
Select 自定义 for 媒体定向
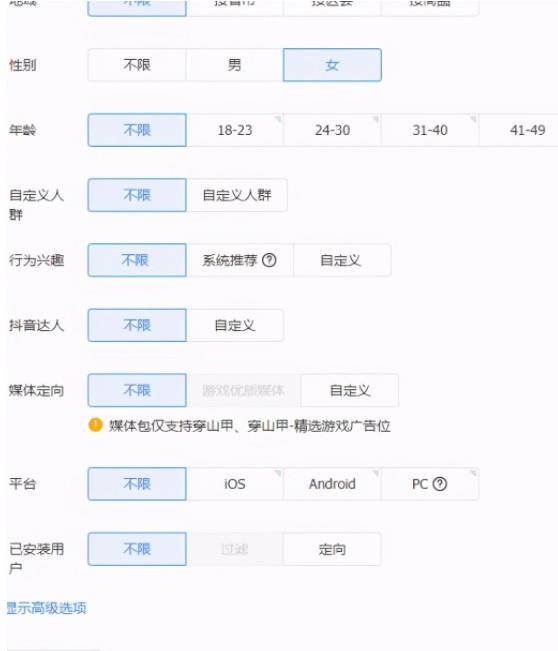(350, 390)
